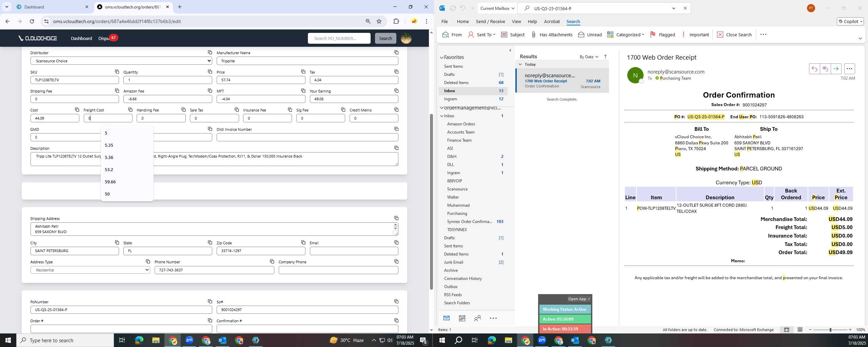Forward the Web Order Receipt email
The image size is (868, 347).
coord(836,69)
